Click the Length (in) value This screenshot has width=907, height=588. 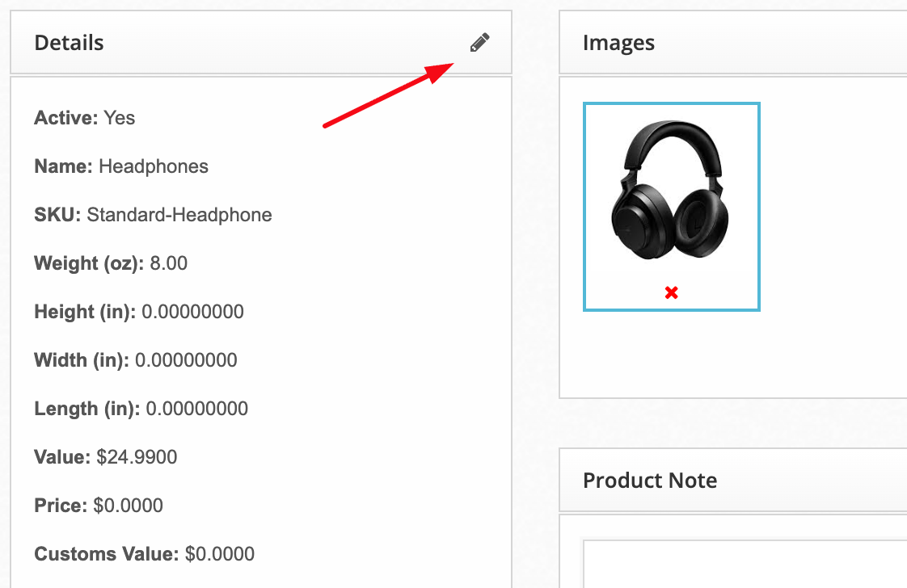click(x=196, y=409)
